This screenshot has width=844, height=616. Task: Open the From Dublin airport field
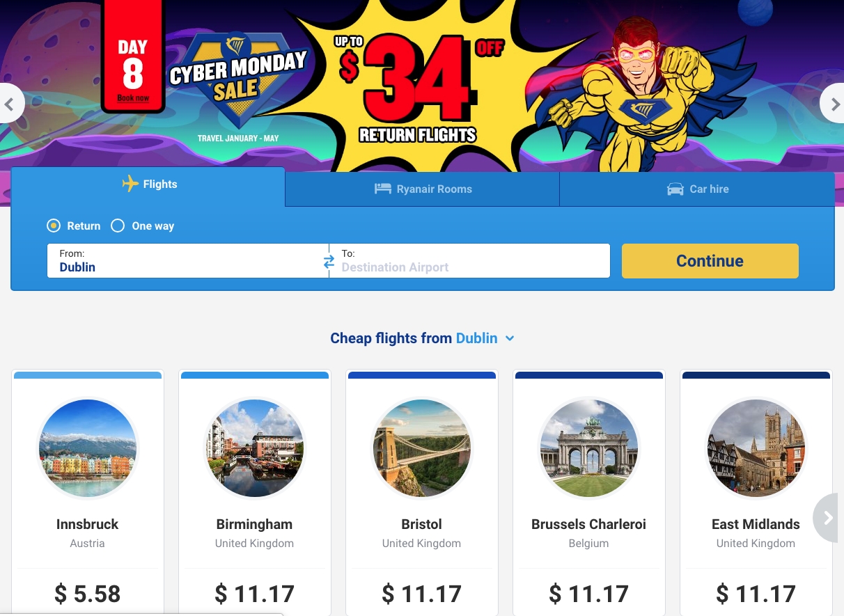188,261
